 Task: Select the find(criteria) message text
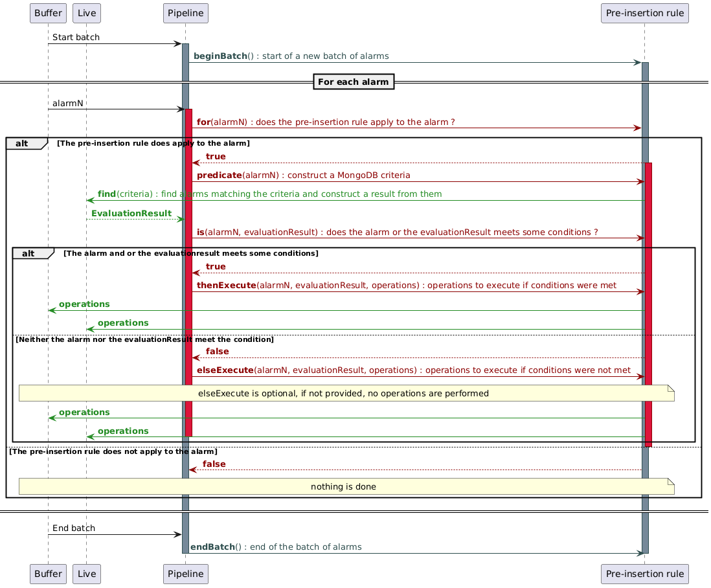point(270,194)
